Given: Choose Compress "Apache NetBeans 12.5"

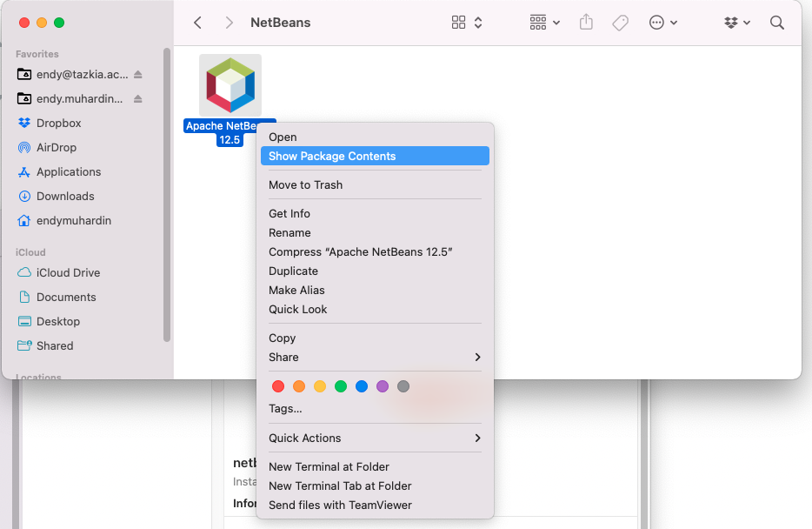Looking at the screenshot, I should 375,251.
